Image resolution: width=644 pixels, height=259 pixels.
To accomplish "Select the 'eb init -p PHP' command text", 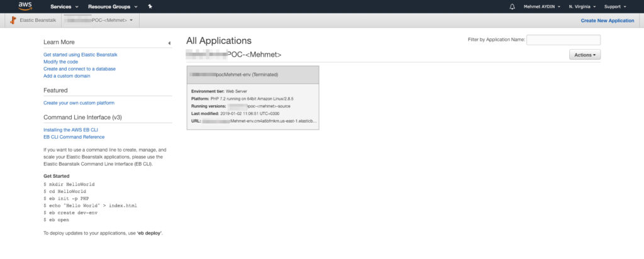I will tap(66, 199).
